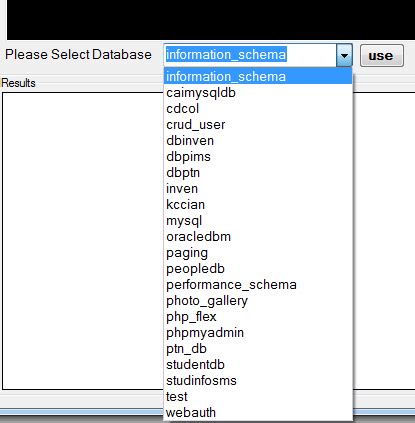Pick the 'studentdb' entry
The width and height of the screenshot is (415, 423).
(x=258, y=365)
